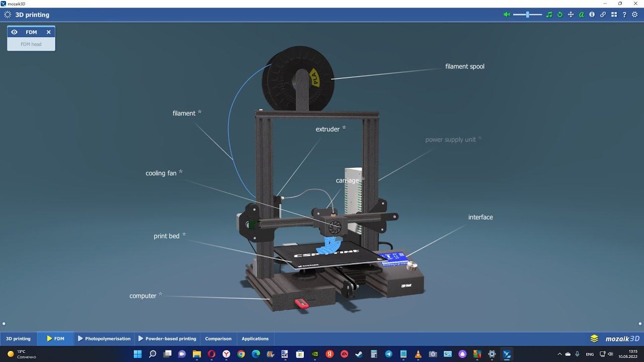The height and width of the screenshot is (362, 644).
Task: Open the info icon in top toolbar
Action: click(x=592, y=15)
